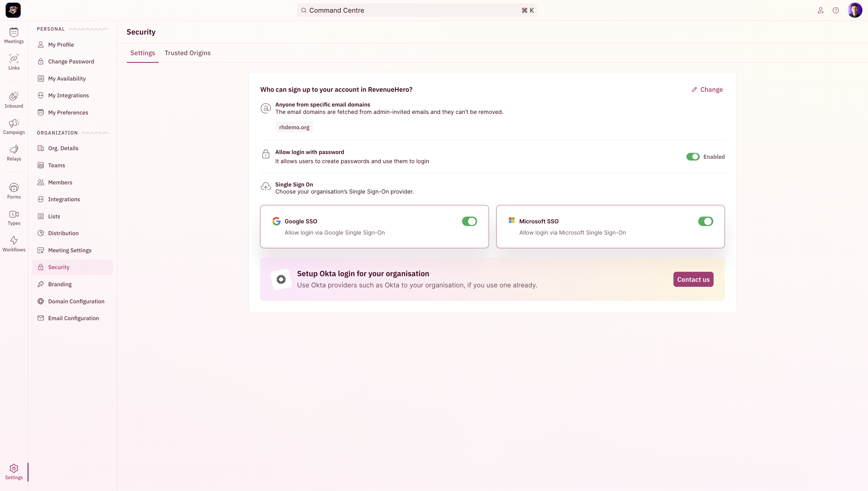Switch to the Trusted Origins tab
Image resolution: width=868 pixels, height=491 pixels.
[187, 53]
